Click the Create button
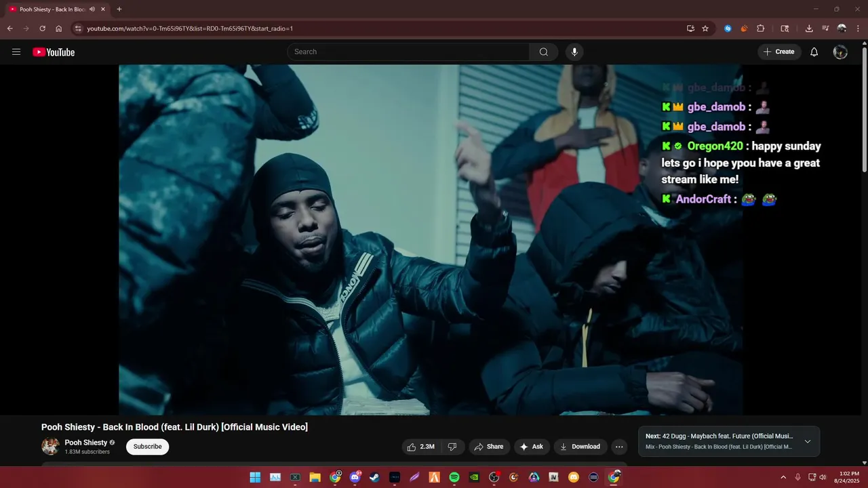The height and width of the screenshot is (488, 868). 779,52
